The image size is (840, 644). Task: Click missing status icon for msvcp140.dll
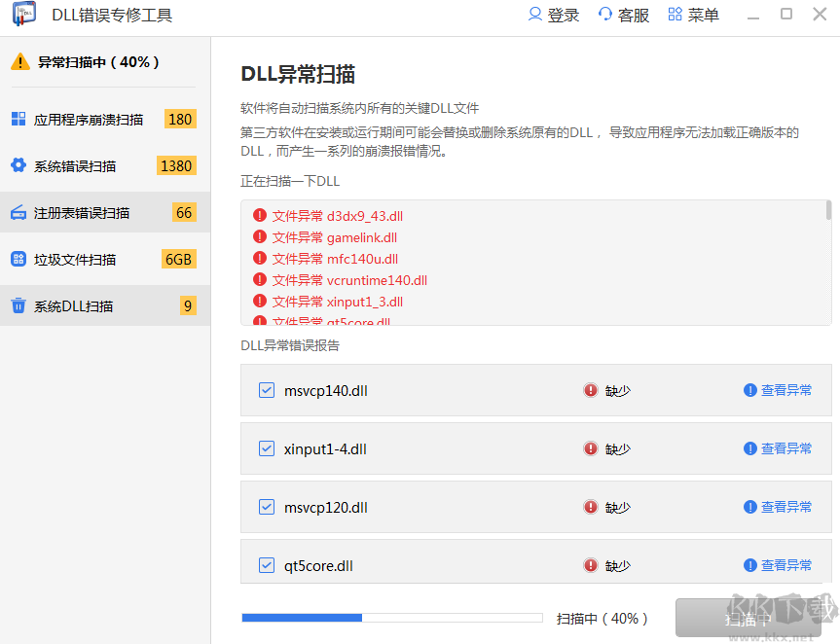tap(591, 390)
